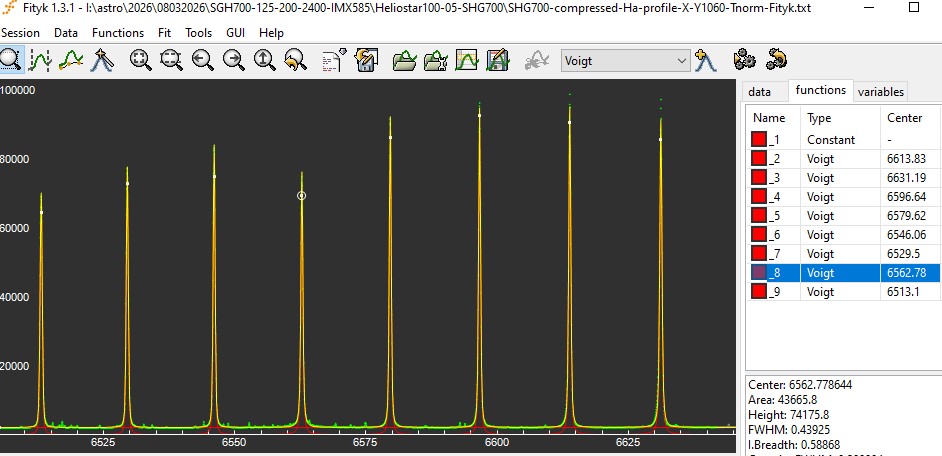Switch to the data tab

point(760,92)
